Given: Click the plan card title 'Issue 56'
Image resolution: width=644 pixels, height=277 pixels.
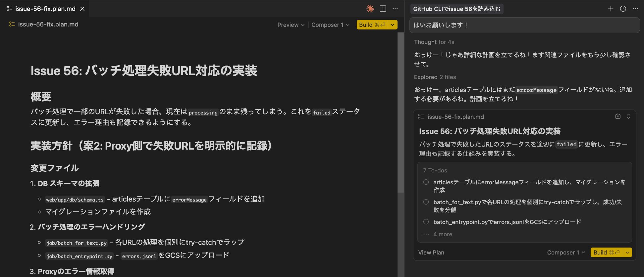Looking at the screenshot, I should [x=490, y=131].
